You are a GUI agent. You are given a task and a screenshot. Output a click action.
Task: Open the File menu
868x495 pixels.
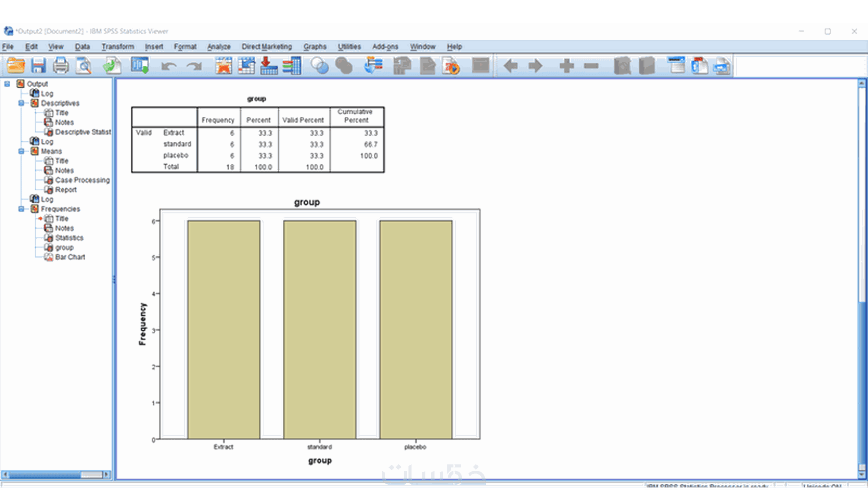8,46
